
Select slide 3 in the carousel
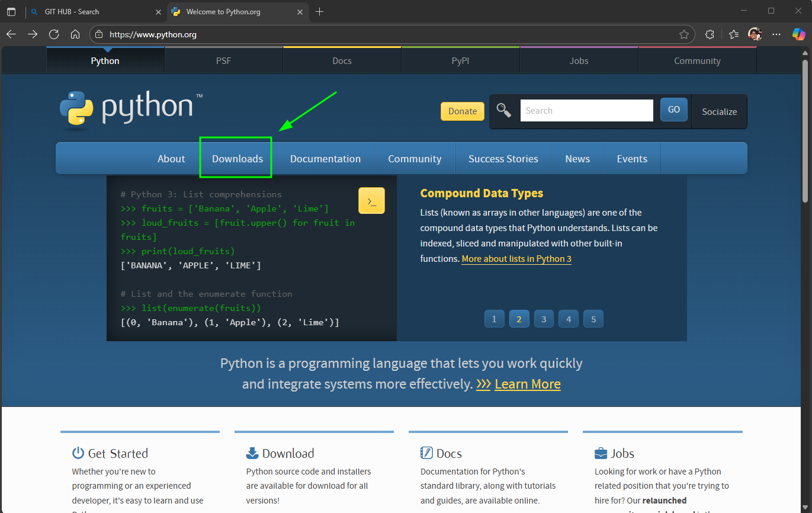pos(544,319)
